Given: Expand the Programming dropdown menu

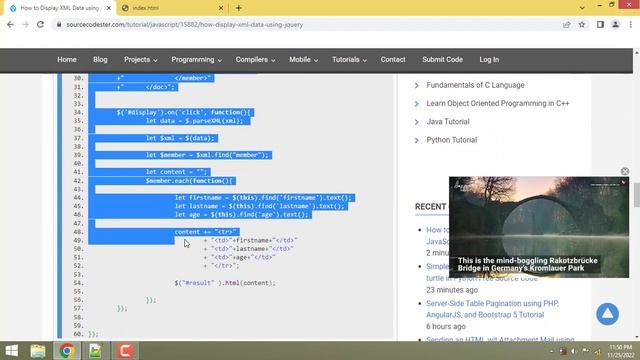Looking at the screenshot, I should coord(196,60).
